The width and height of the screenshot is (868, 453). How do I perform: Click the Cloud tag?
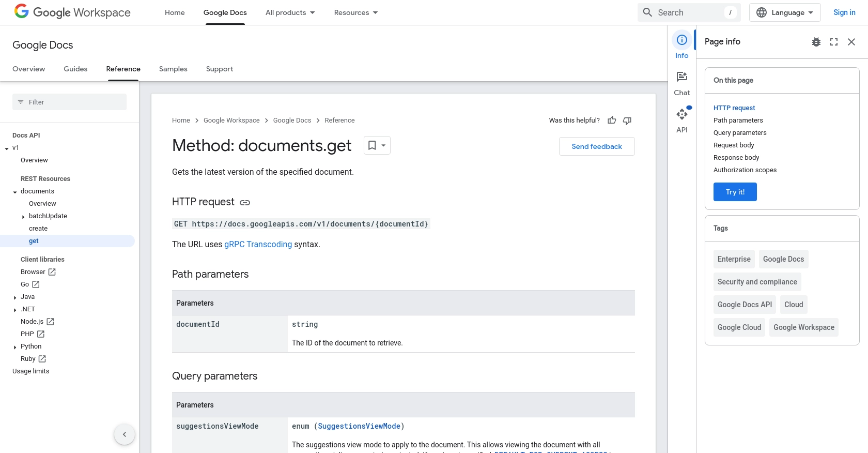(794, 305)
